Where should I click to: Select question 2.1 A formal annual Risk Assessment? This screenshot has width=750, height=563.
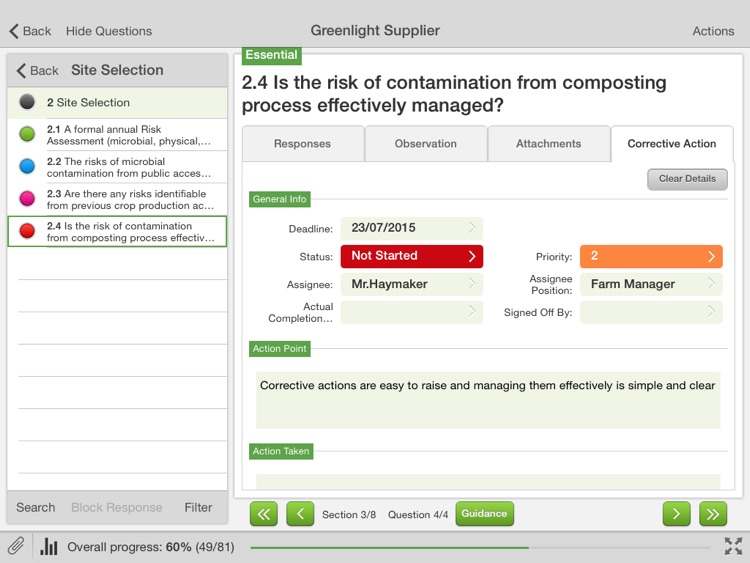pos(118,135)
